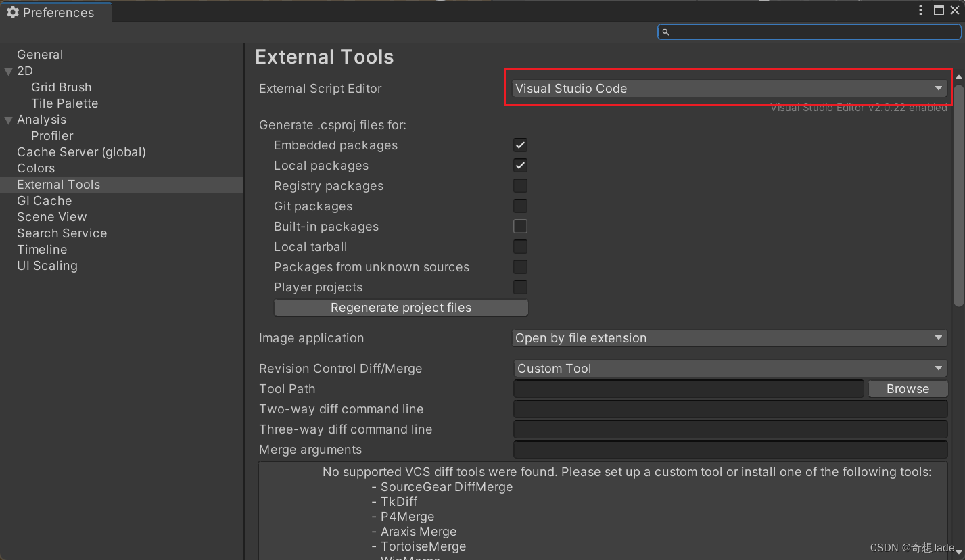Enable Packages from unknown sources checkbox
The image size is (965, 560).
tap(520, 267)
